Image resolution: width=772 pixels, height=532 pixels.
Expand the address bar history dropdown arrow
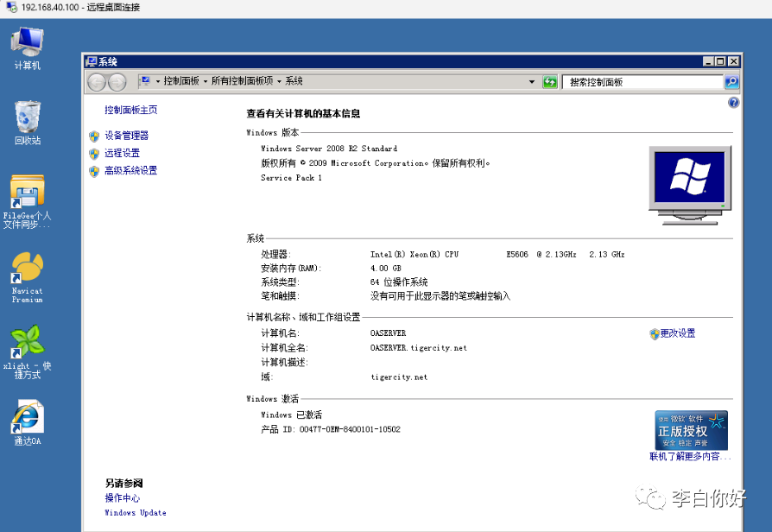click(532, 82)
